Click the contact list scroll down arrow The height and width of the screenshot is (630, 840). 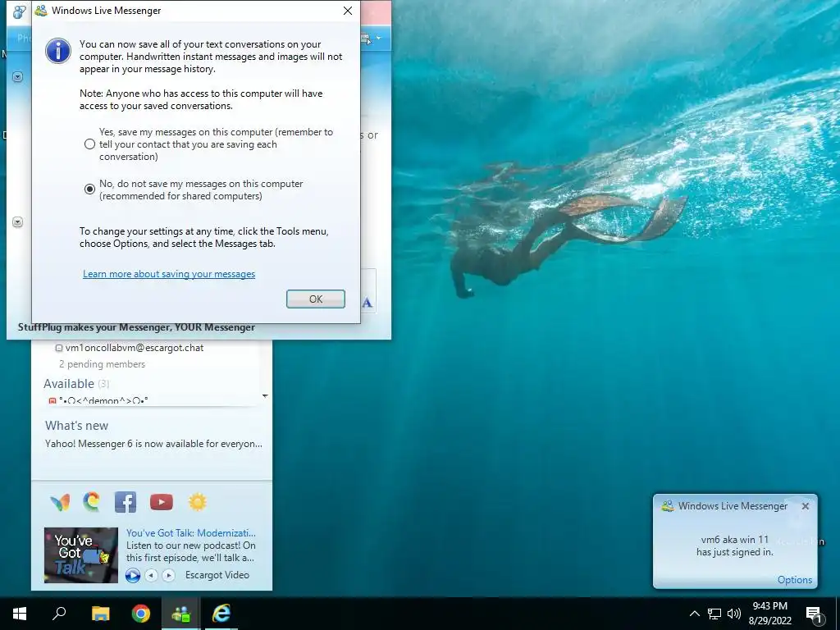265,396
